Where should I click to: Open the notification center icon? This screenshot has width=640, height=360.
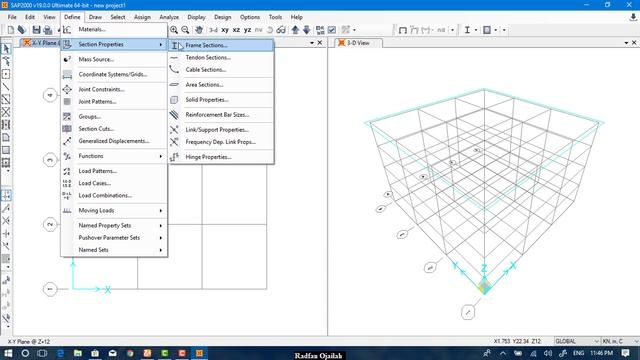click(625, 353)
